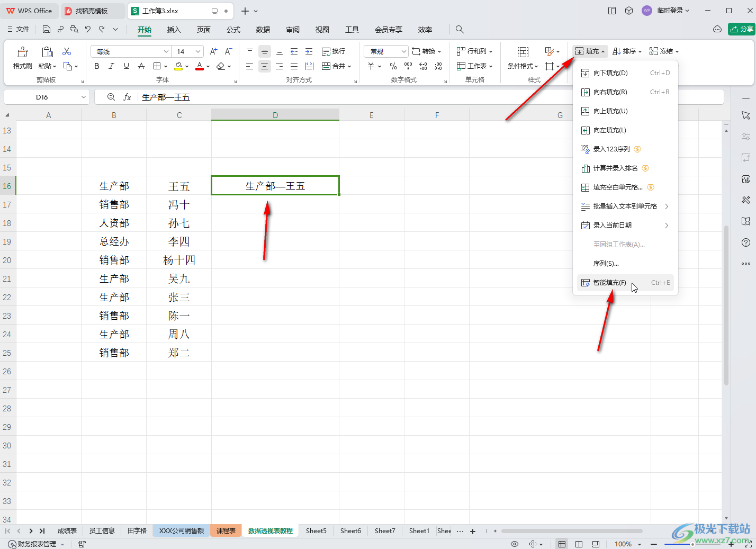Click the Format Painter (格式刷) icon
The width and height of the screenshot is (756, 549).
pos(22,52)
